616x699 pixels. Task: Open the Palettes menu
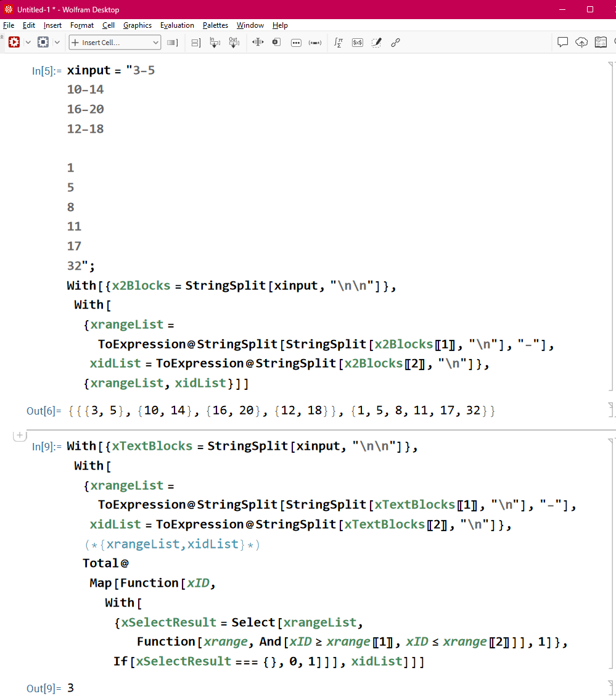pyautogui.click(x=215, y=25)
